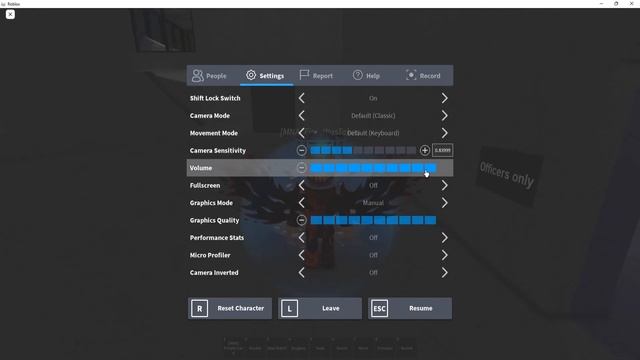Toggle Performance Stats with left arrow
This screenshot has width=640, height=360.
click(301, 238)
